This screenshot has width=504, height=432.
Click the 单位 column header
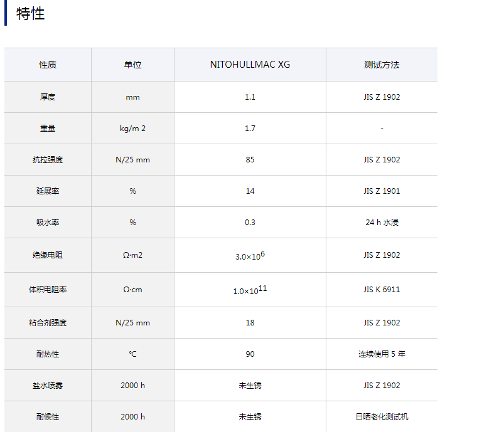pyautogui.click(x=132, y=65)
